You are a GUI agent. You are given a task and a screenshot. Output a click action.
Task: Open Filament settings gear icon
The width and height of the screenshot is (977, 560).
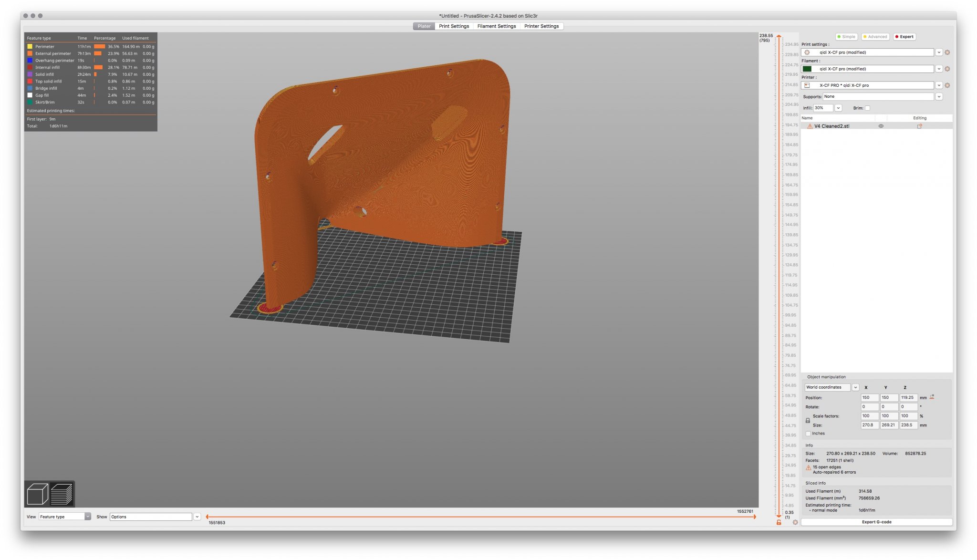[947, 69]
